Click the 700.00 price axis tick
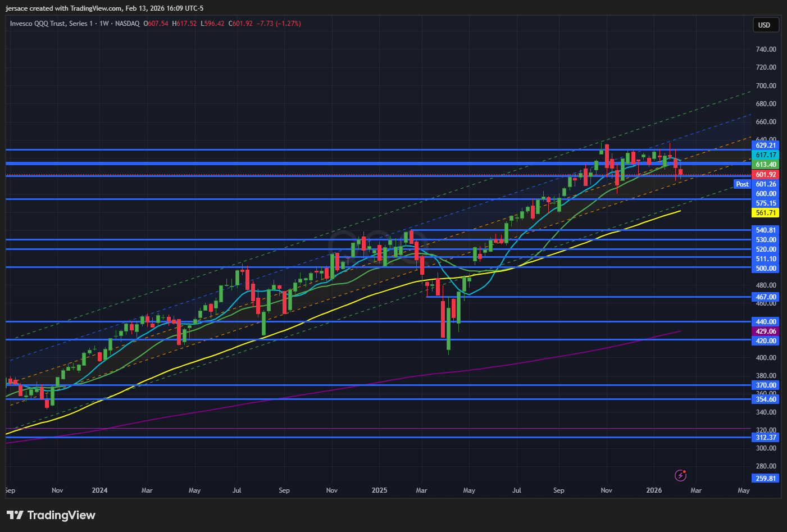The width and height of the screenshot is (787, 532). [766, 86]
